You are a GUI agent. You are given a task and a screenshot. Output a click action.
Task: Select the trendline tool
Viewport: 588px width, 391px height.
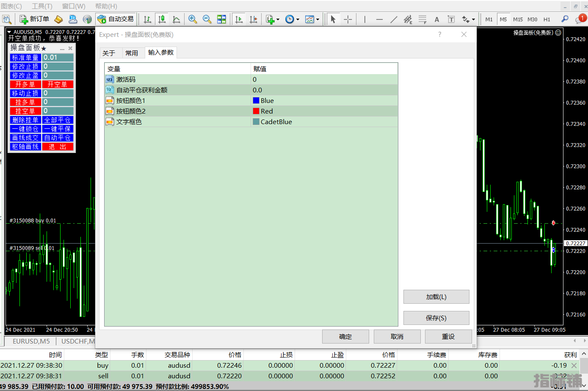click(394, 19)
